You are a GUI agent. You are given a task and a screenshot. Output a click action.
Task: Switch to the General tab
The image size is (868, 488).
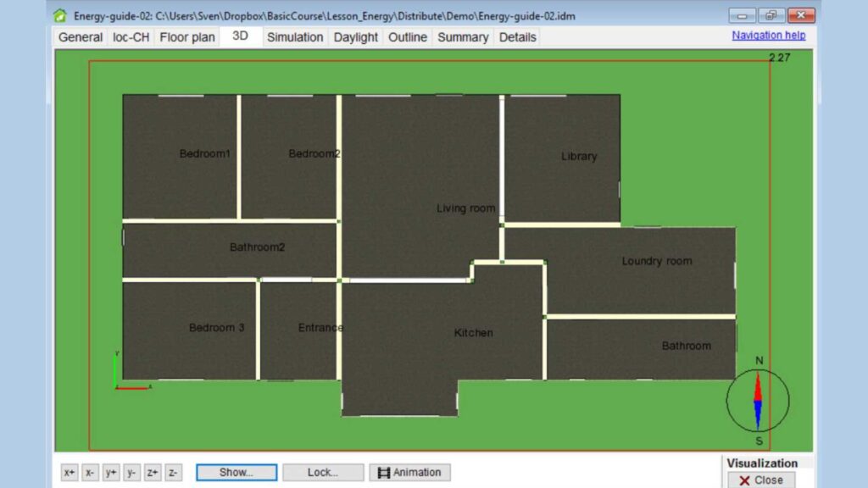tap(81, 37)
